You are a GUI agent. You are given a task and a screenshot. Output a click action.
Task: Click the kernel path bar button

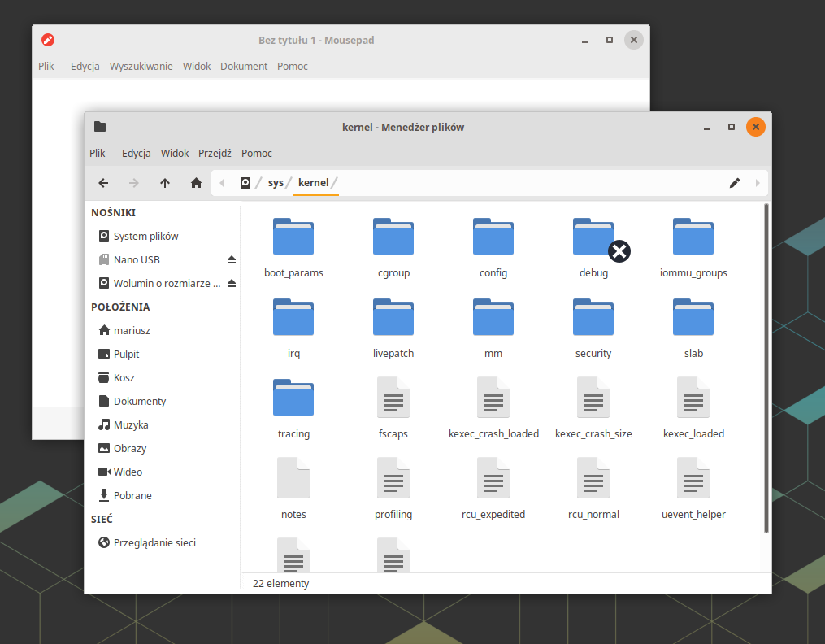click(314, 183)
